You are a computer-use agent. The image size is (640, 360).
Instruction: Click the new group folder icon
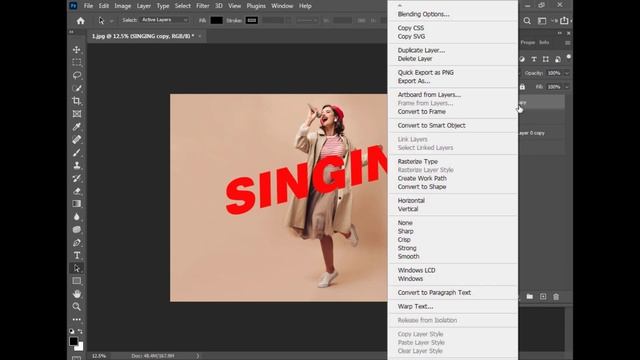coord(529,297)
